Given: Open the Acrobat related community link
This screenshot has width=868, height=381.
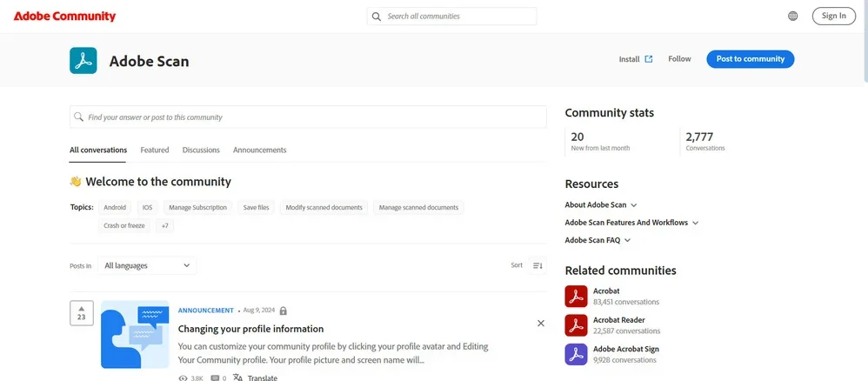Looking at the screenshot, I should (606, 291).
